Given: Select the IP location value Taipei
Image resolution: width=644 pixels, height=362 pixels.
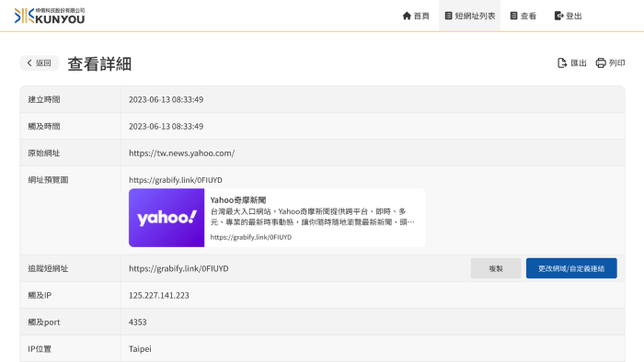Looking at the screenshot, I should (x=140, y=349).
